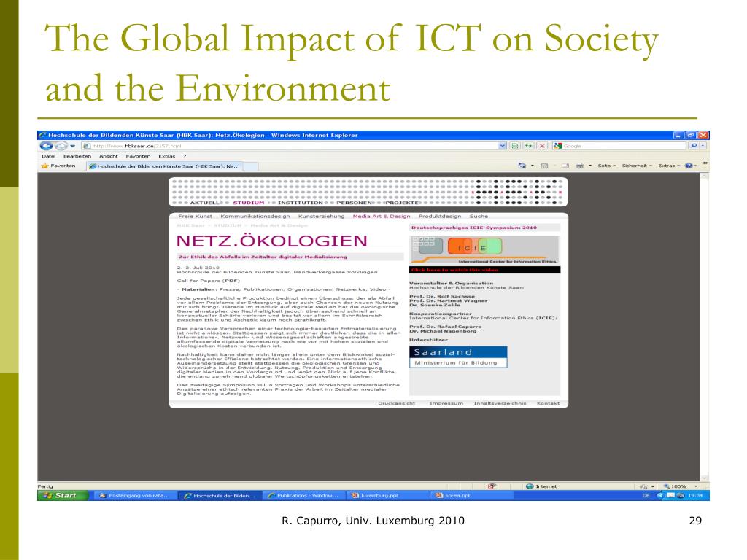Viewport: 747px width, 560px height.
Task: Open the Ansicht menu
Action: [x=108, y=156]
